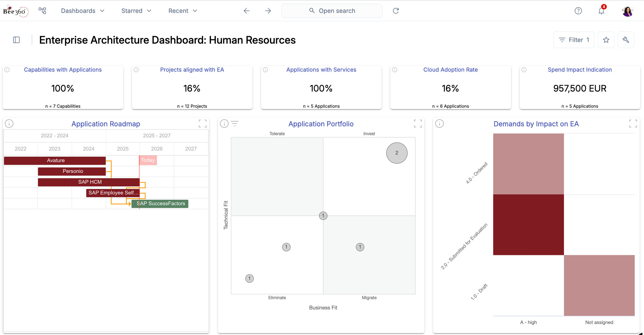The image size is (644, 335).
Task: Expand the Starred dropdown
Action: coord(136,11)
